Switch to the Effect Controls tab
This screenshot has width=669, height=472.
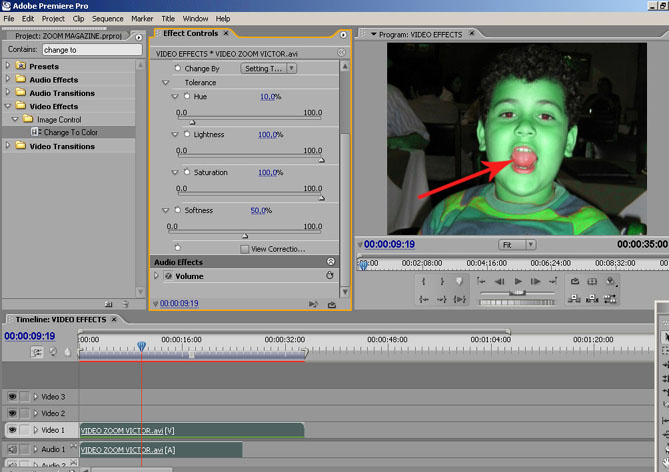[190, 33]
